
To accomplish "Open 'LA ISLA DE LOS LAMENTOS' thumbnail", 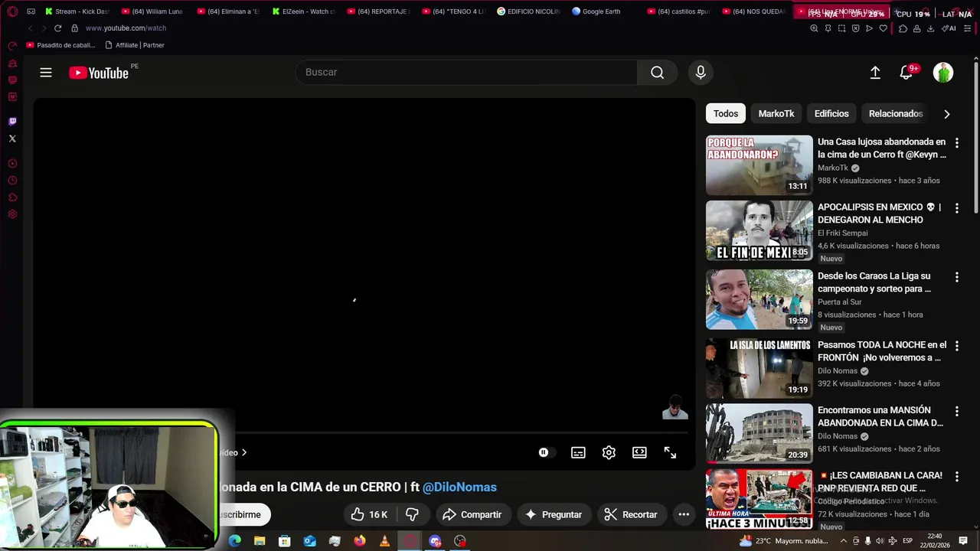I will pos(759,368).
